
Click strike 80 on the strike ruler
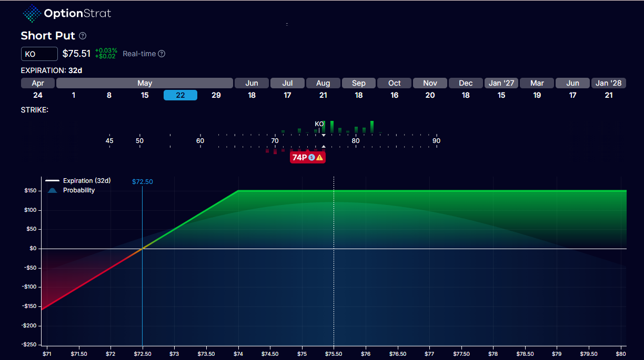coord(356,141)
